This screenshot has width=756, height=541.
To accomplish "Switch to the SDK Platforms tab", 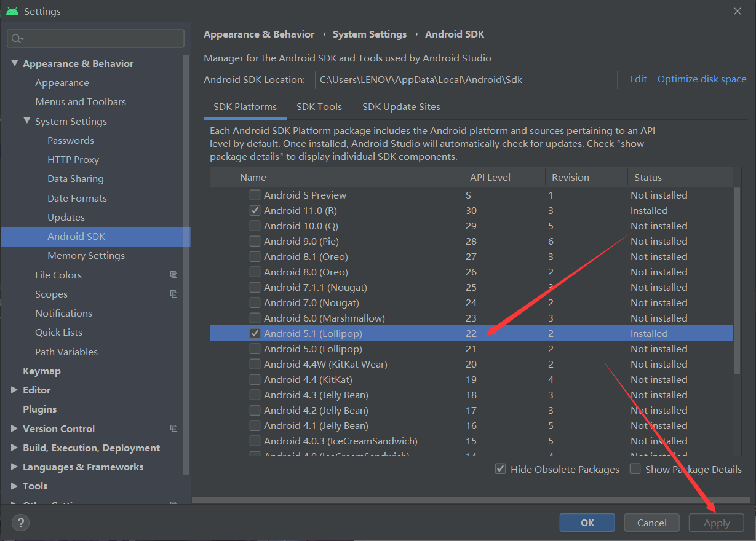I will [x=245, y=107].
